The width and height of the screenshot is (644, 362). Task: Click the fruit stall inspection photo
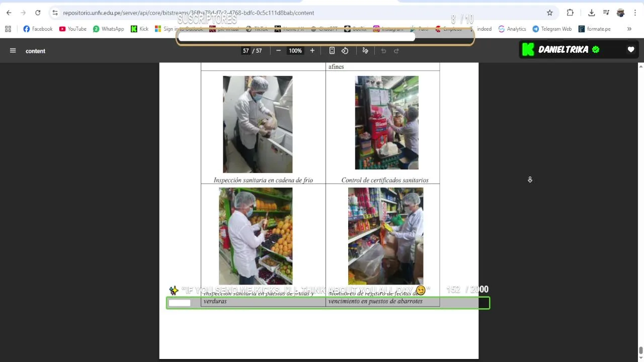tap(256, 236)
